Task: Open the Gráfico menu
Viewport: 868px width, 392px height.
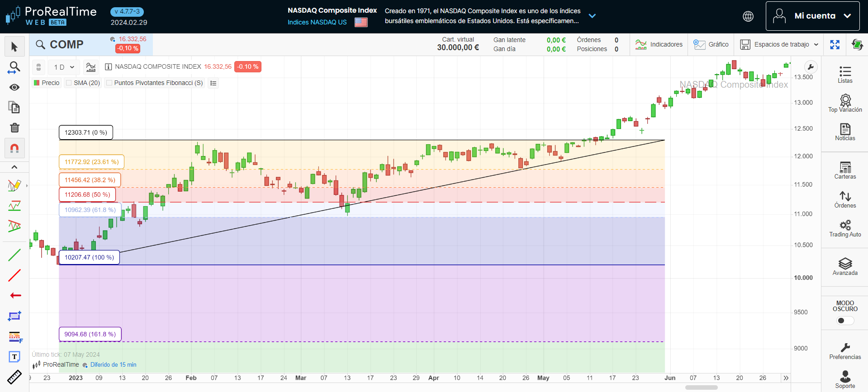Action: tap(711, 44)
